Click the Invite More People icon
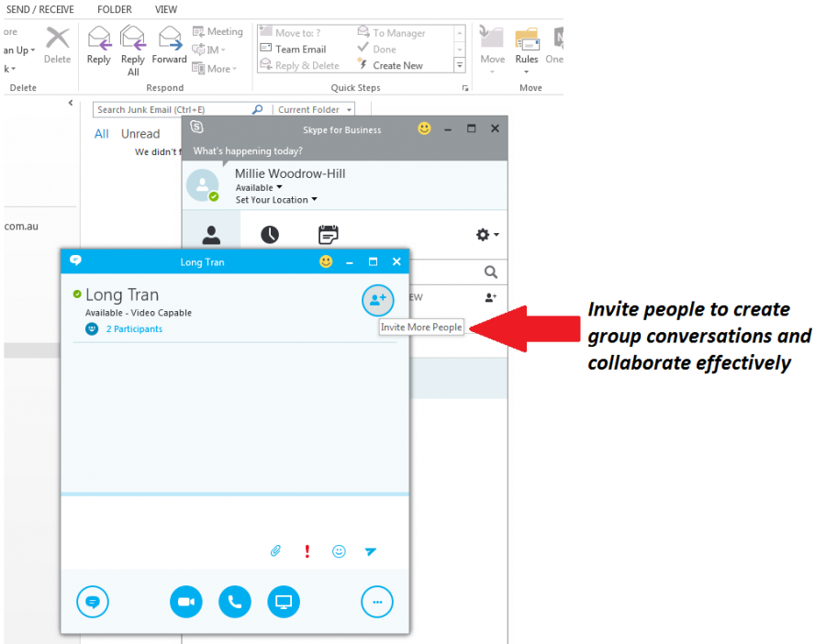The image size is (826, 644). pos(377,300)
